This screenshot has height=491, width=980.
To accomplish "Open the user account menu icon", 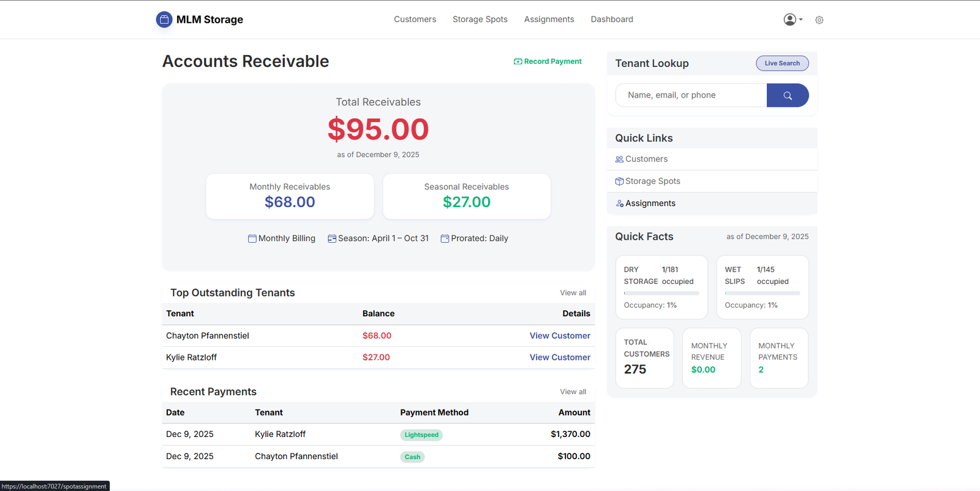I will [x=793, y=20].
